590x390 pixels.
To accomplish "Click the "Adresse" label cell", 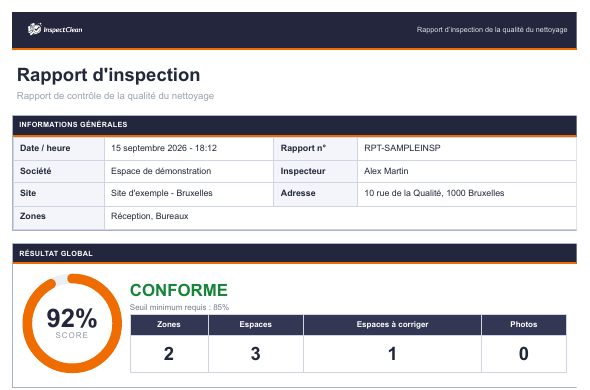I will (x=315, y=194).
